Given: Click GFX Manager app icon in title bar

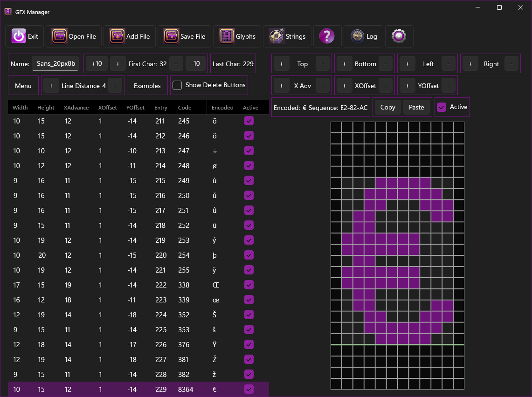Looking at the screenshot, I should 8,12.
